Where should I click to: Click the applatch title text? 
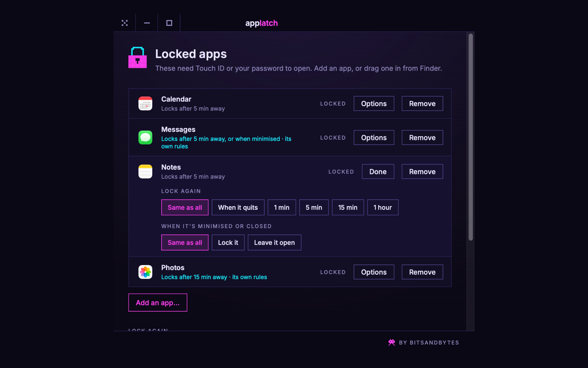pyautogui.click(x=262, y=23)
